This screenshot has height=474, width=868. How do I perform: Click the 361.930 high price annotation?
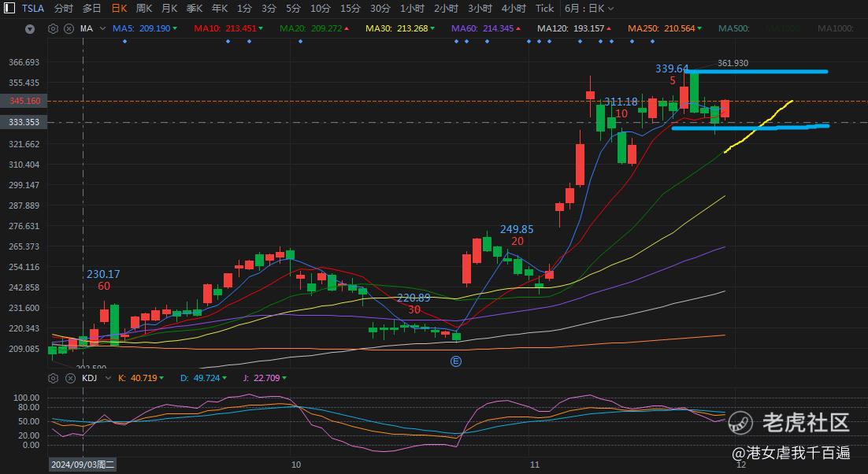tap(733, 63)
